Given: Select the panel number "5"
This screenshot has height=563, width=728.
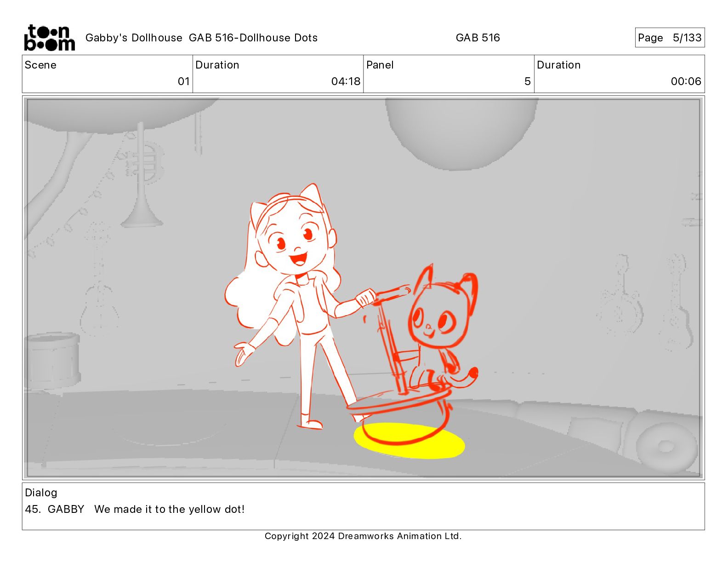Looking at the screenshot, I should 528,81.
